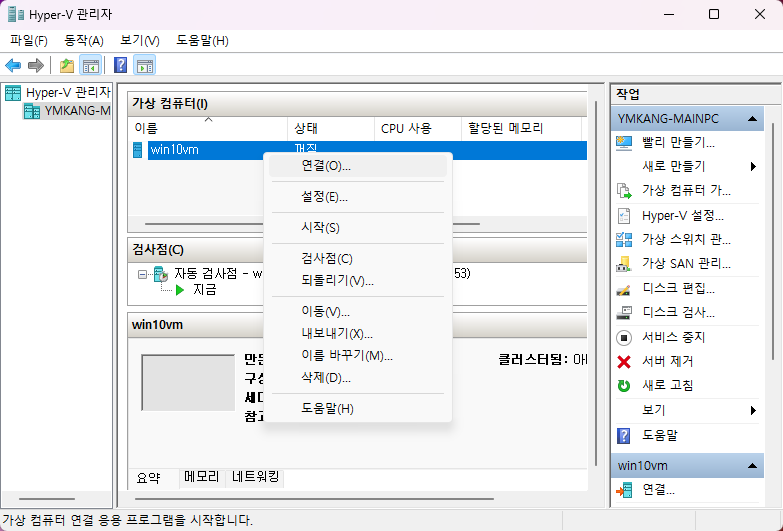
Task: Collapse the 자동 검사점 tree node
Action: tap(142, 274)
